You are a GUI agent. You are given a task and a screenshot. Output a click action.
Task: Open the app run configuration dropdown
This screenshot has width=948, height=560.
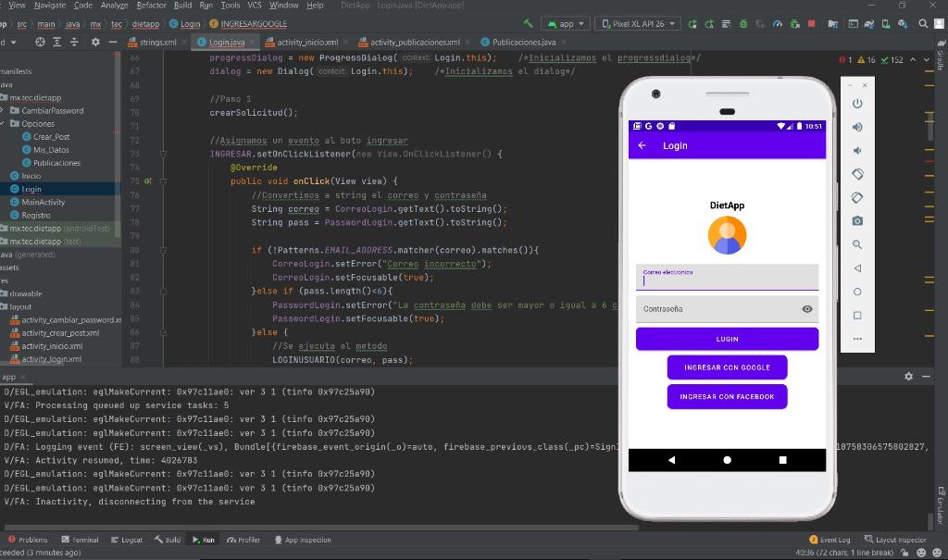(566, 24)
